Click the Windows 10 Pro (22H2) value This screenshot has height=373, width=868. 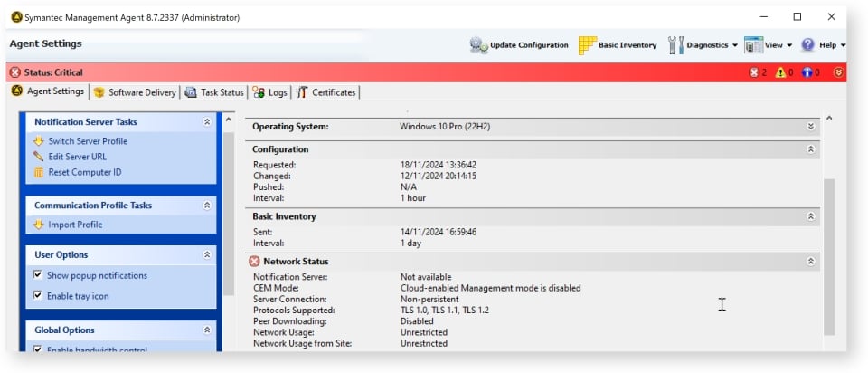click(x=445, y=127)
